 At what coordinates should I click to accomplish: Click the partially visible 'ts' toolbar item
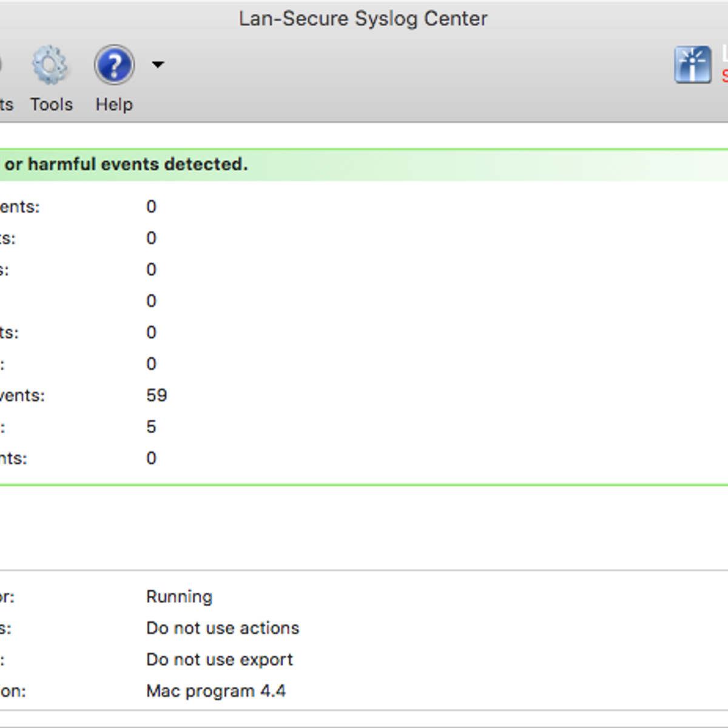pos(6,104)
